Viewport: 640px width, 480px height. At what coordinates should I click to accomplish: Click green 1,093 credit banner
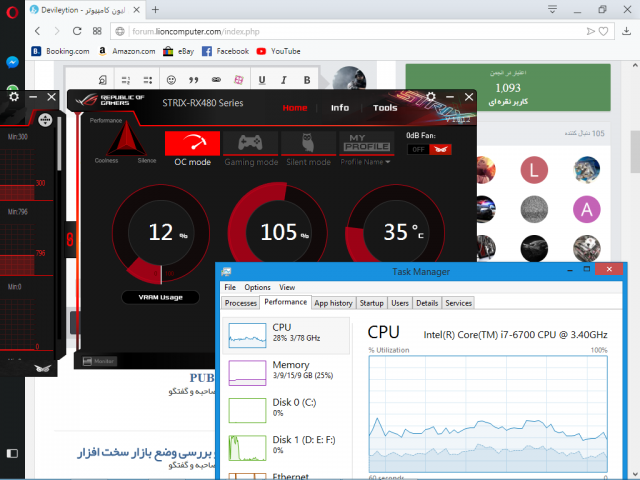(x=508, y=87)
